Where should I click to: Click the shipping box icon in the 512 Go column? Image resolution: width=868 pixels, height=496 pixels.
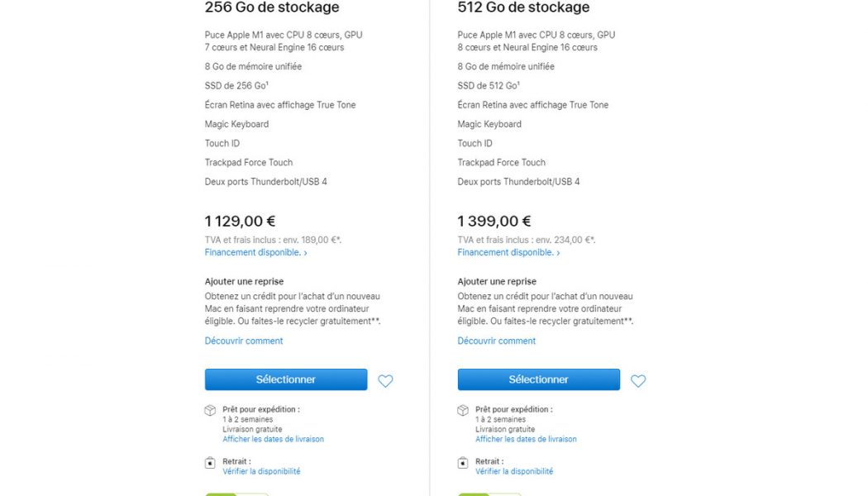(x=463, y=409)
